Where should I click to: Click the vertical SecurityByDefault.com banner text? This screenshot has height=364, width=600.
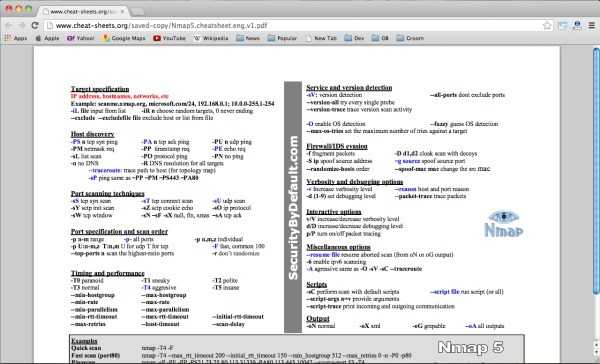pos(293,207)
